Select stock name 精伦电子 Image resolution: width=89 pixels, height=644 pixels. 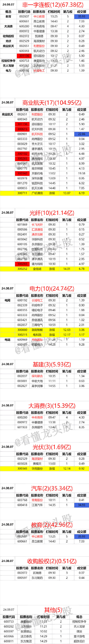(x=37, y=310)
